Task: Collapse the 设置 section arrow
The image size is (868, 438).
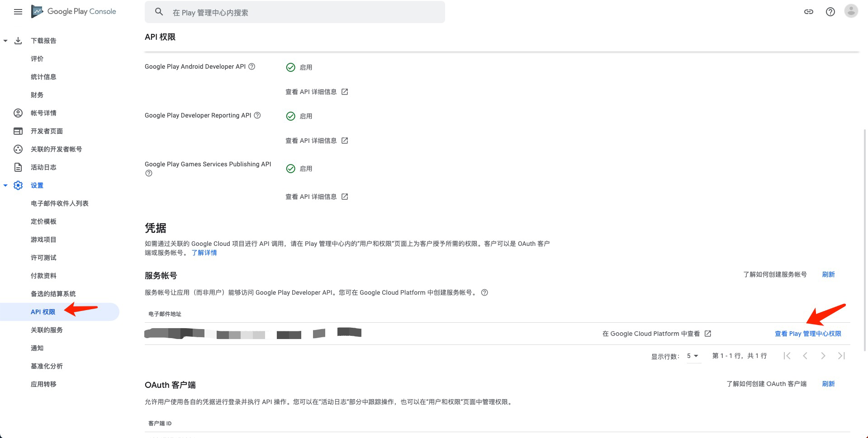Action: coord(5,185)
